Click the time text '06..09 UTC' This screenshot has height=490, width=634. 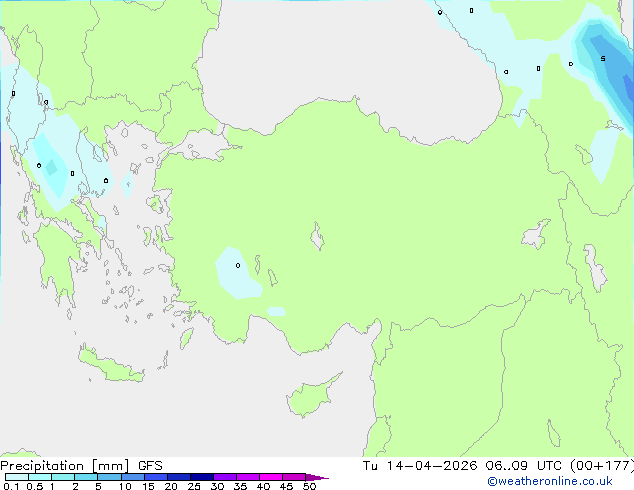(x=523, y=466)
